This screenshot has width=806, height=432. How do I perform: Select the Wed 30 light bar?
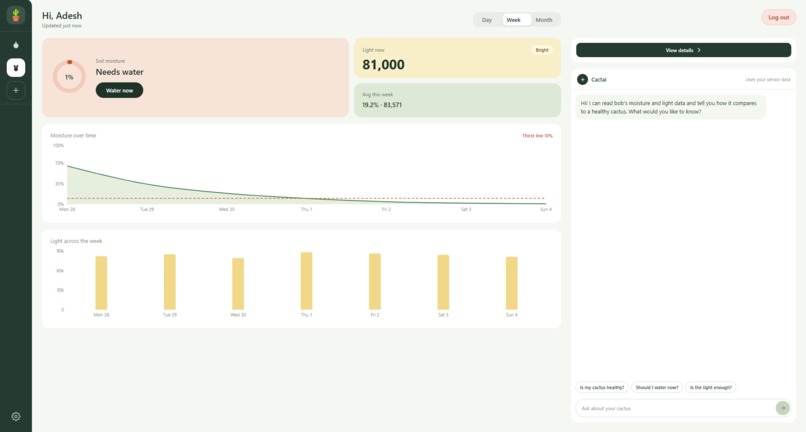click(x=238, y=284)
